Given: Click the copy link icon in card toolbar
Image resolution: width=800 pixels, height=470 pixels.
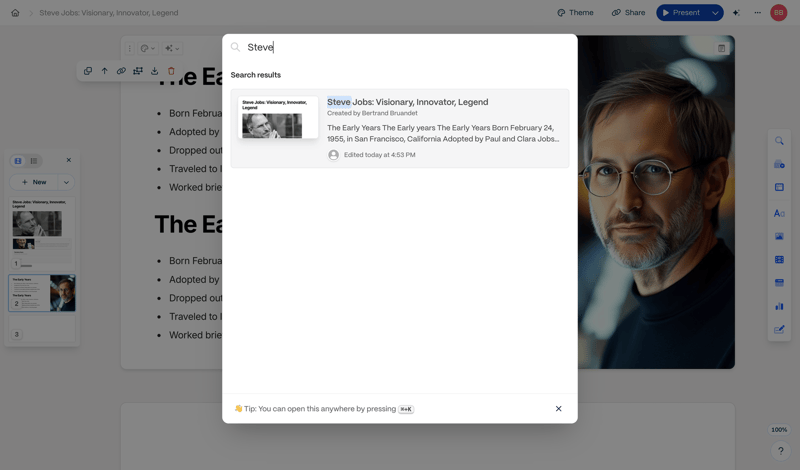Looking at the screenshot, I should tap(121, 71).
